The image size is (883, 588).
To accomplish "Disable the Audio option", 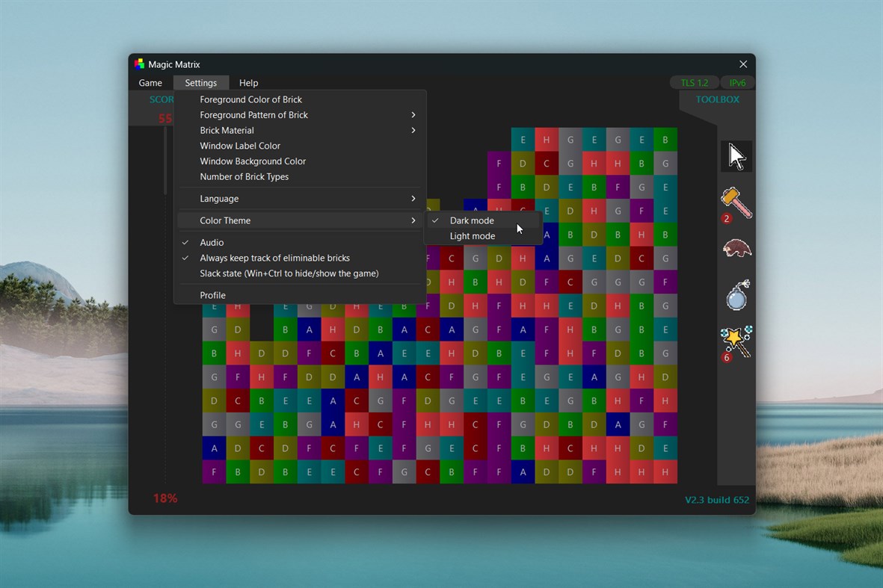I will click(210, 242).
